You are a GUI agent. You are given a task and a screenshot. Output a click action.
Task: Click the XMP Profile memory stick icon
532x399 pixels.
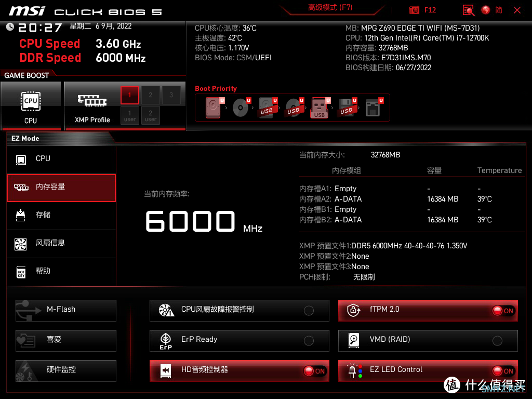coord(92,101)
